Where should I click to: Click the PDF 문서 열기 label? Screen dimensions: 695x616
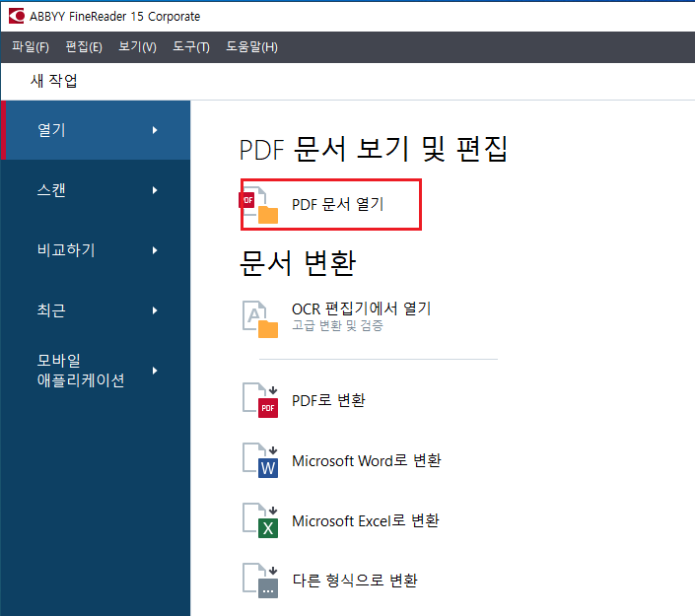[x=338, y=204]
